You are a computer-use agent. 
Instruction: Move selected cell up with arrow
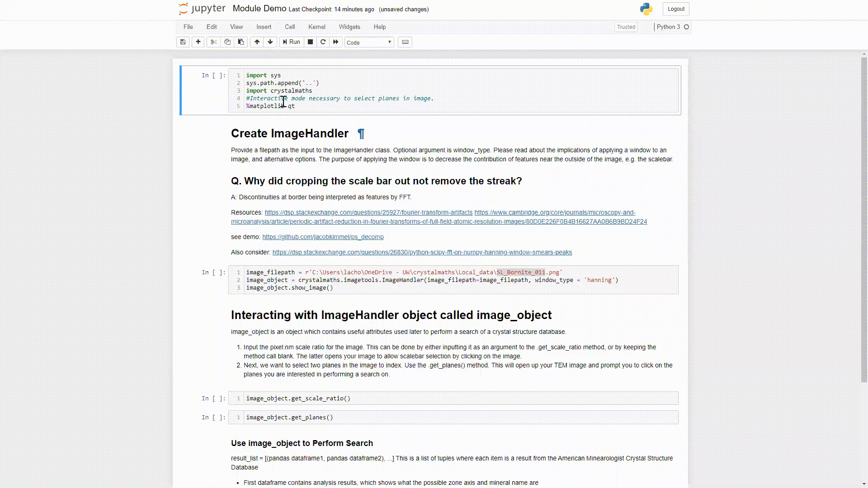(x=257, y=42)
